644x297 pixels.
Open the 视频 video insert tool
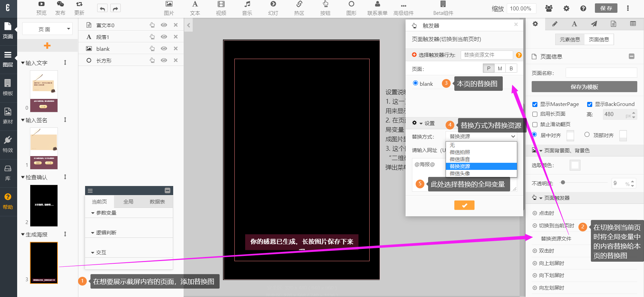[x=221, y=8]
